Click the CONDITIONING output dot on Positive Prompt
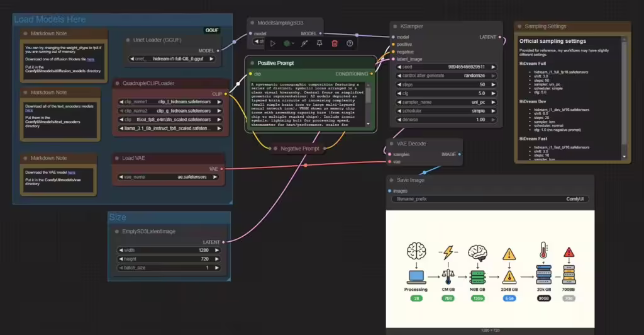The image size is (644, 335). [x=372, y=74]
